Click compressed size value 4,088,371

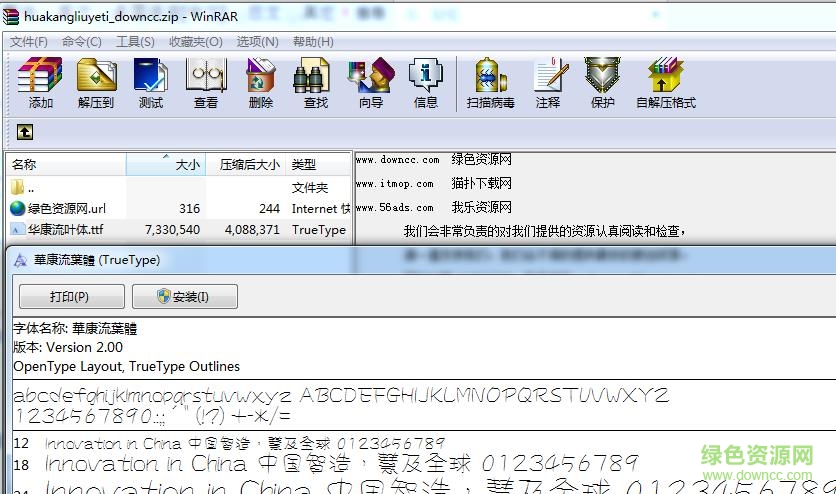[252, 230]
